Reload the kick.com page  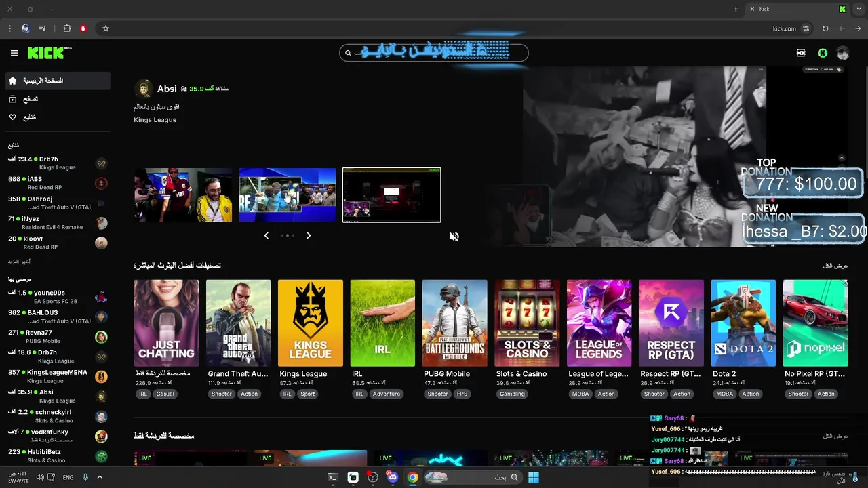point(825,28)
